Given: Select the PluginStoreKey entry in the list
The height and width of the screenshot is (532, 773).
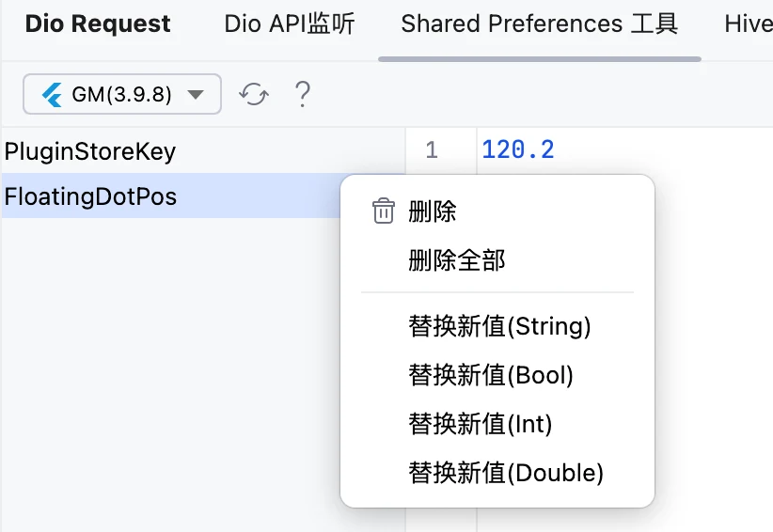Looking at the screenshot, I should pyautogui.click(x=203, y=150).
